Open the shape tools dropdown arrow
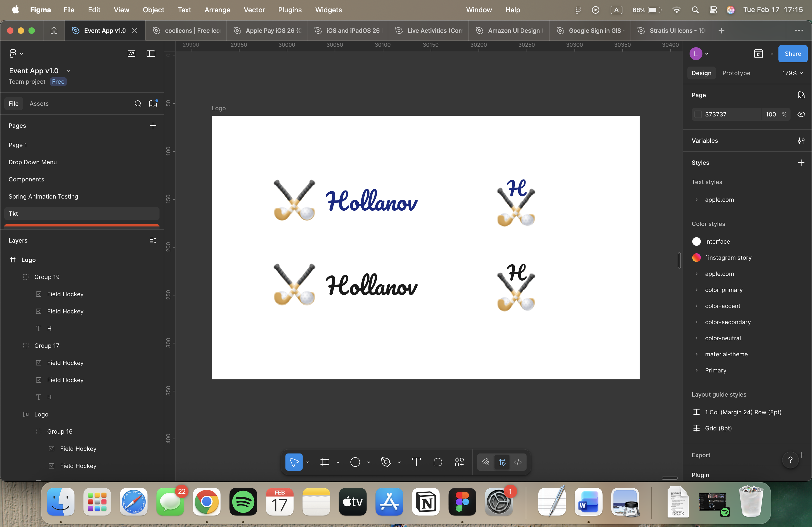This screenshot has height=527, width=812. [x=368, y=462]
